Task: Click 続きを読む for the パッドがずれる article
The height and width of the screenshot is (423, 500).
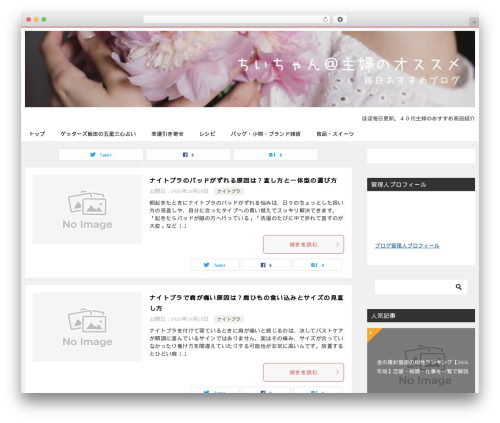Action: pyautogui.click(x=303, y=244)
